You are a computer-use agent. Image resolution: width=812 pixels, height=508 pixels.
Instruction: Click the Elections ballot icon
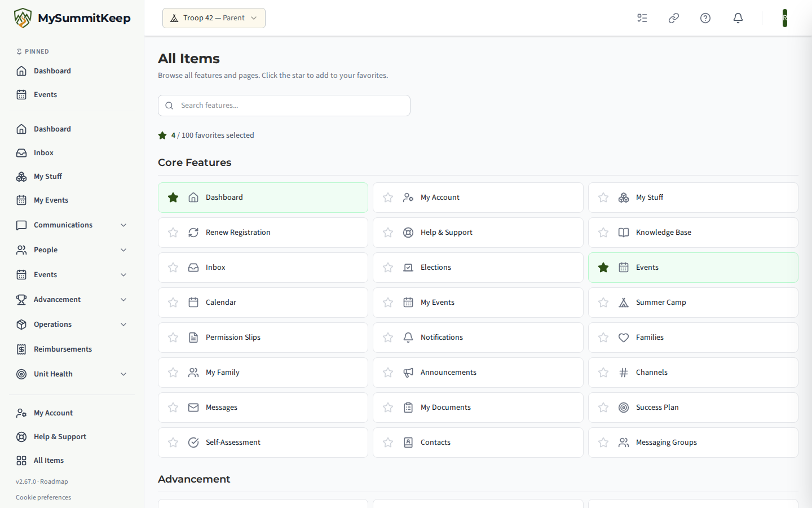click(408, 268)
